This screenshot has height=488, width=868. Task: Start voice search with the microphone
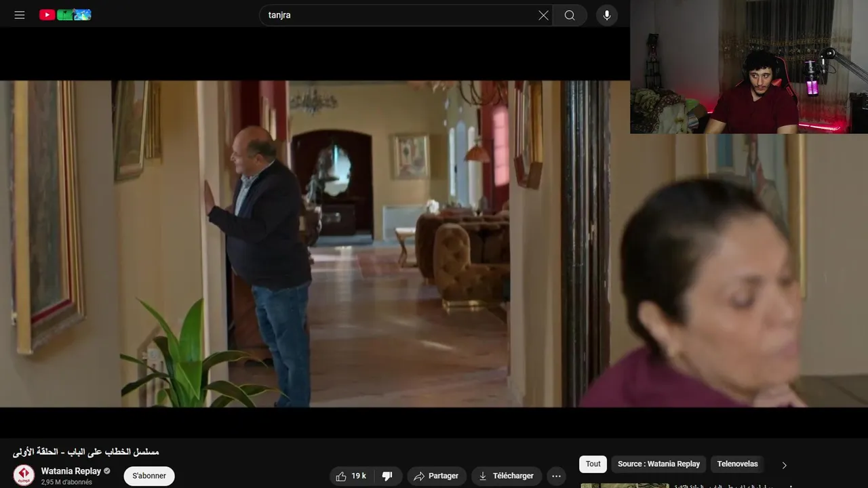pyautogui.click(x=607, y=15)
